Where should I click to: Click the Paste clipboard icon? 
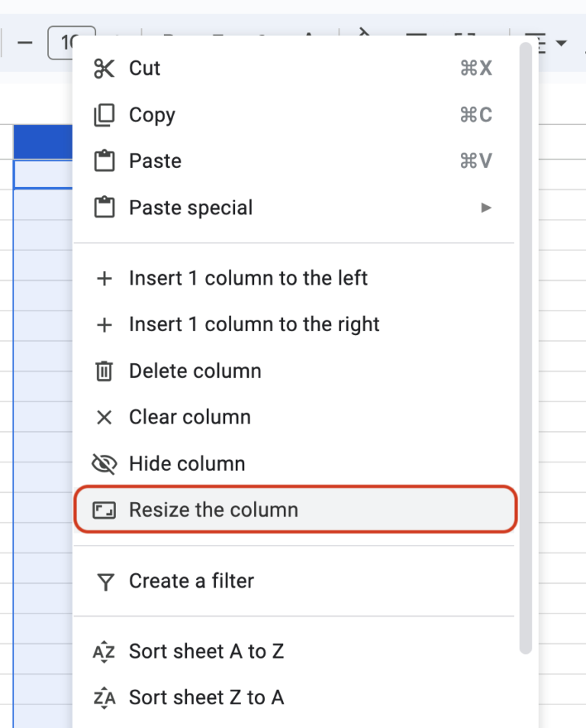click(x=104, y=161)
